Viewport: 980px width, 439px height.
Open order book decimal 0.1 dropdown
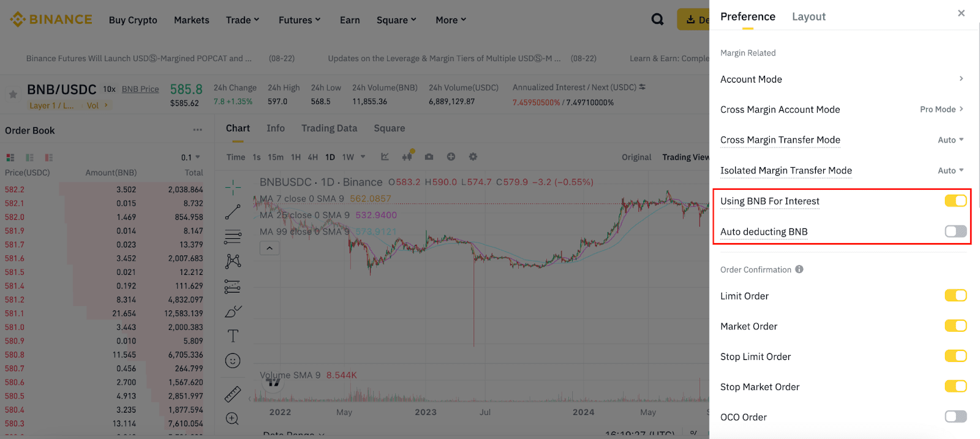(190, 157)
